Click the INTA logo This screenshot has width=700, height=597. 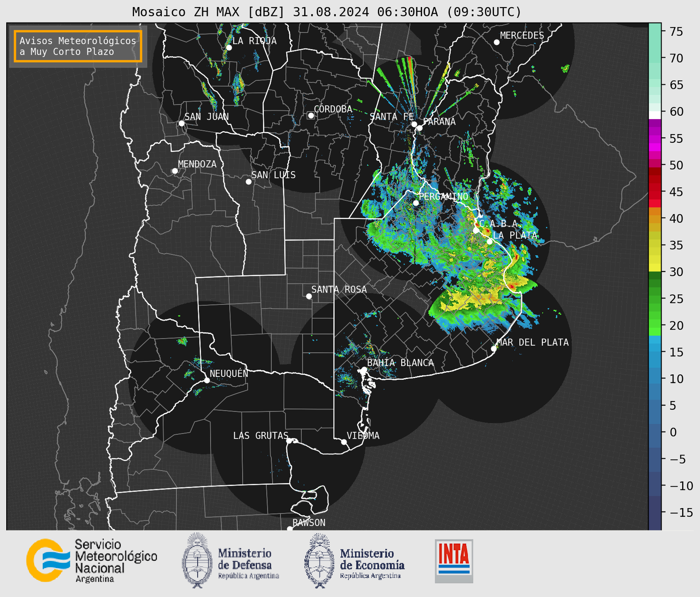pyautogui.click(x=454, y=561)
